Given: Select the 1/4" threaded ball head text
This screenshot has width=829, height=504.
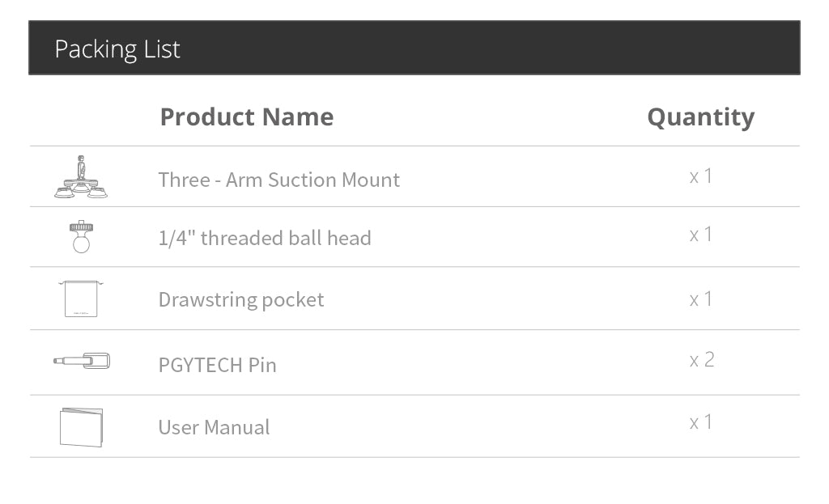Looking at the screenshot, I should (x=265, y=238).
